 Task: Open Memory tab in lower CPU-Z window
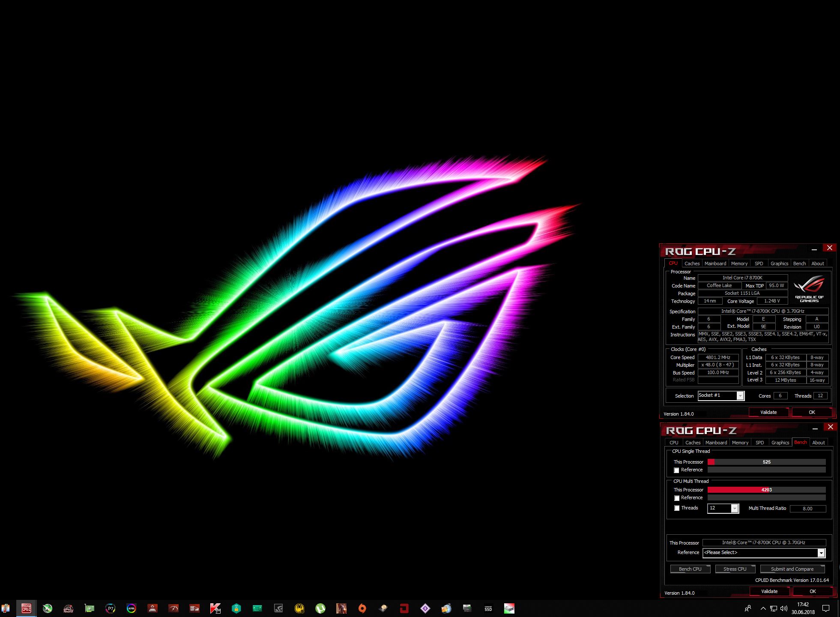(740, 443)
